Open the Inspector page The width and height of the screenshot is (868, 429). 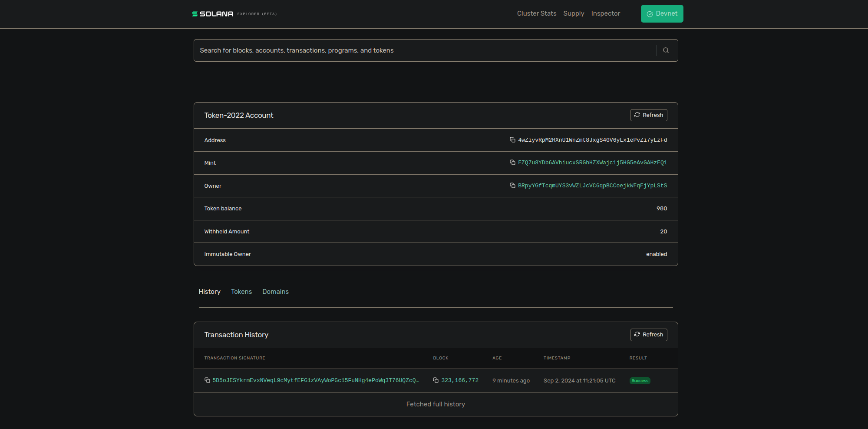[x=606, y=13]
